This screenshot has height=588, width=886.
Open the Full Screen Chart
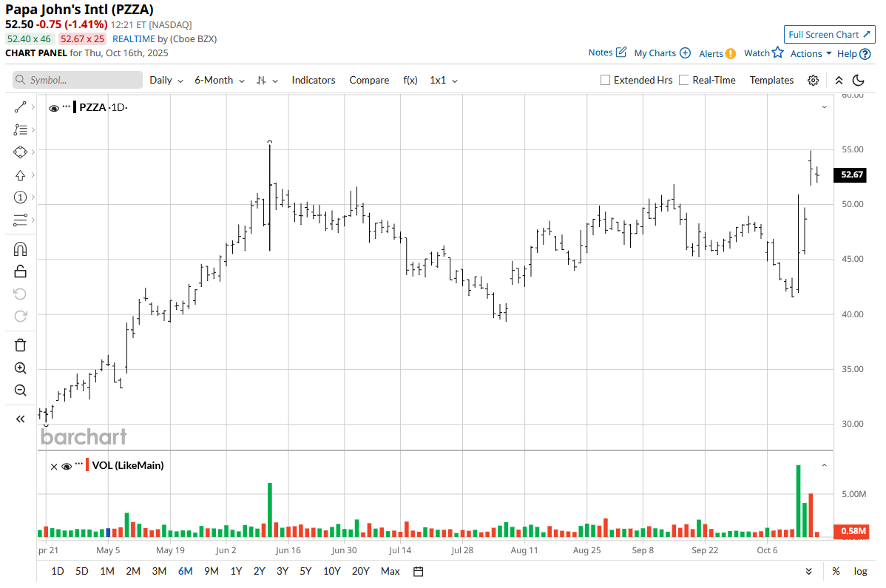[x=829, y=35]
